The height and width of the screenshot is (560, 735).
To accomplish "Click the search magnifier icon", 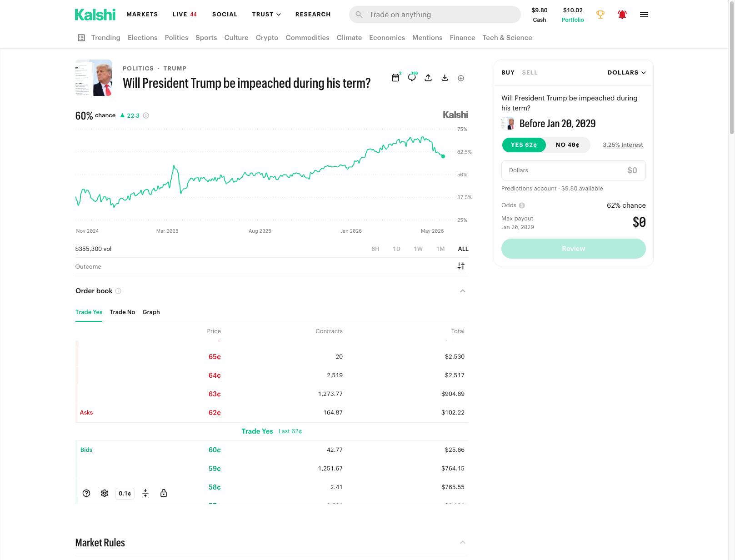I will (359, 15).
